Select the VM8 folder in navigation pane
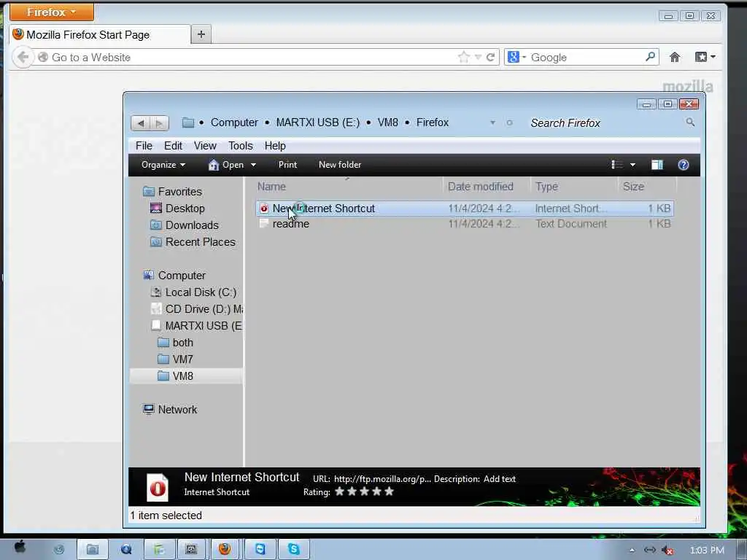Image resolution: width=747 pixels, height=560 pixels. 186,376
